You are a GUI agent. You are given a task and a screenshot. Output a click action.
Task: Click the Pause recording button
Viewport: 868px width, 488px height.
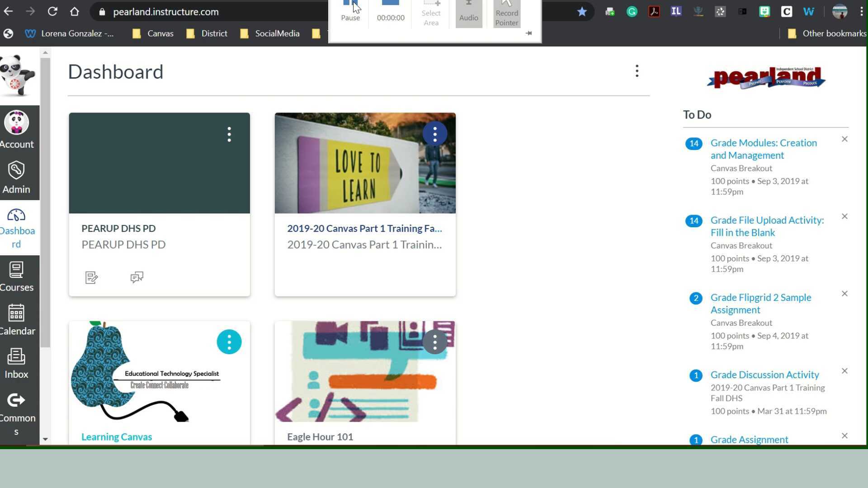[x=350, y=11]
